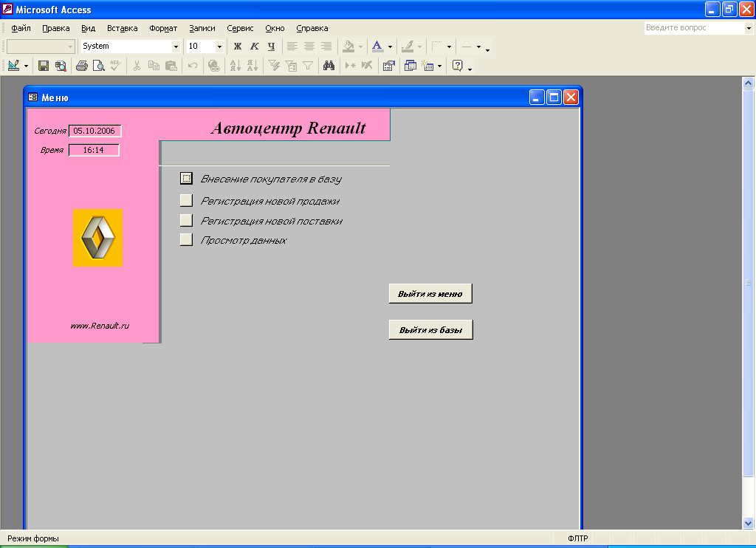Open the object selector dropdown
Viewport: 756px width, 548px height.
[70, 47]
